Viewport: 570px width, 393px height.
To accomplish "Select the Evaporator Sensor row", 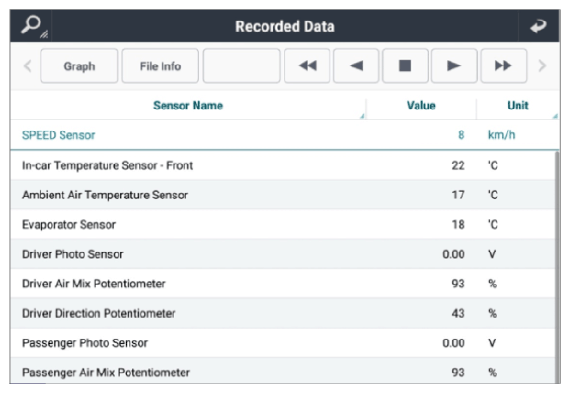I will click(x=283, y=224).
